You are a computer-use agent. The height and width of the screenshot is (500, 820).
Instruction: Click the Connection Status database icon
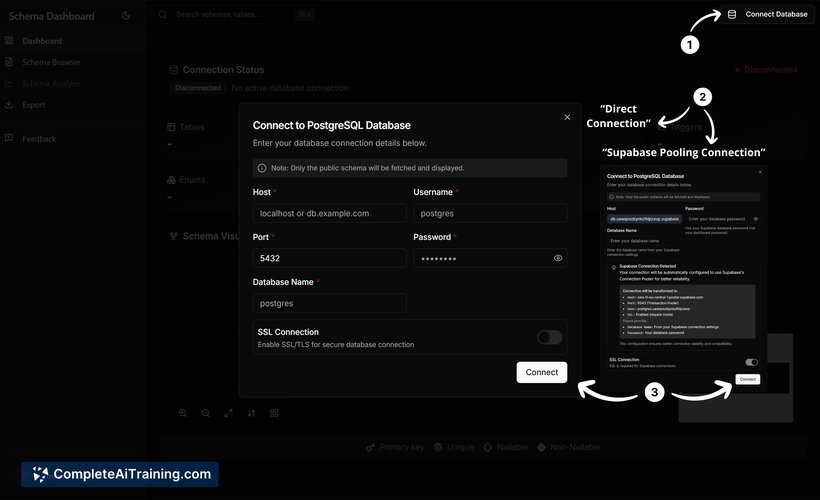coord(174,70)
